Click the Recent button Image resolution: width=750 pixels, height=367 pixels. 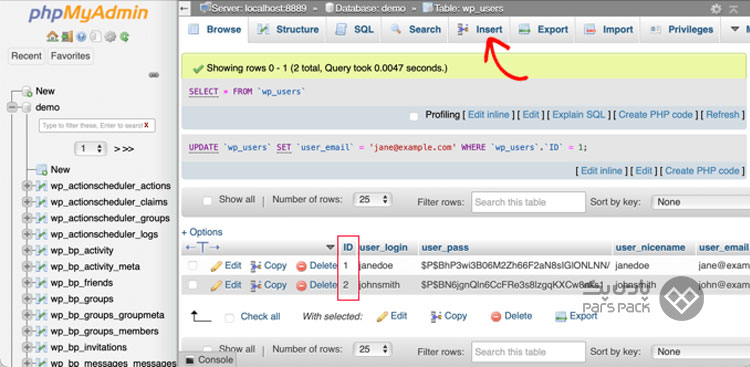tap(26, 56)
